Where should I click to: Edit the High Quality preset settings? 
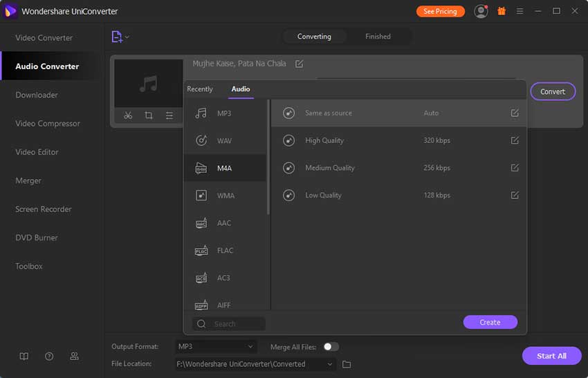(515, 140)
